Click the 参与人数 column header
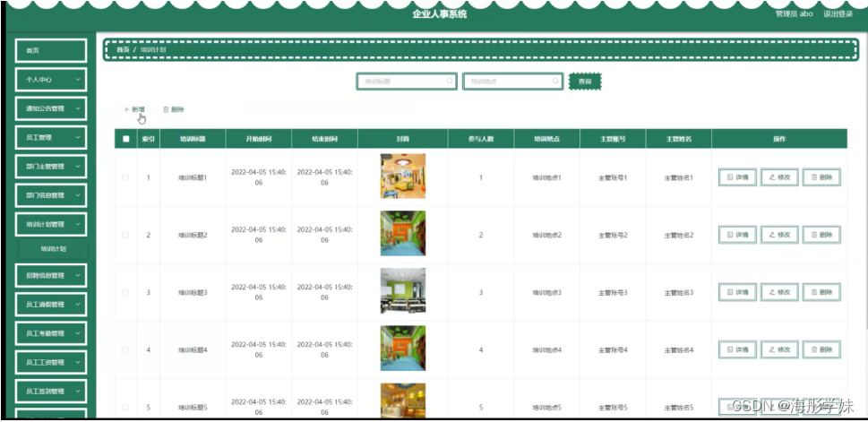Image resolution: width=868 pixels, height=422 pixels. coord(480,139)
